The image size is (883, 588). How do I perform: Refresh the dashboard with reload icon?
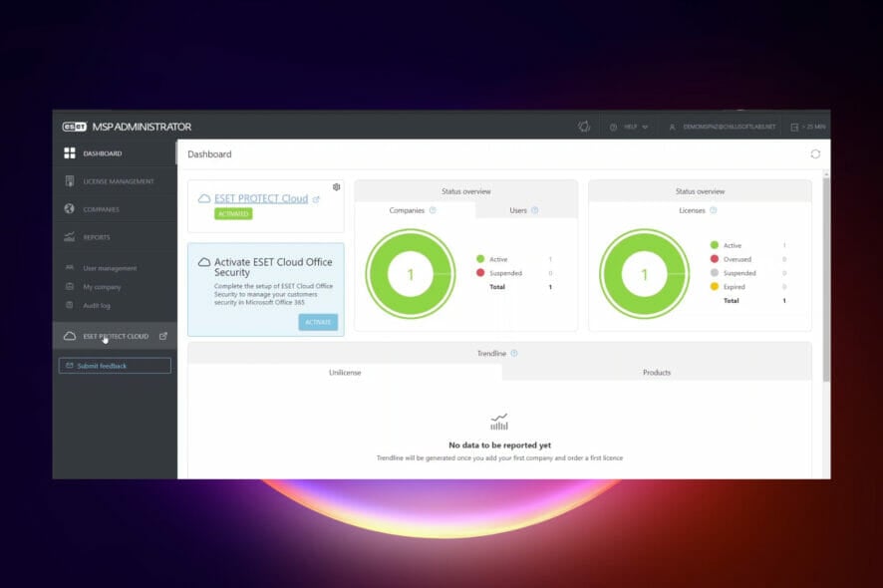[x=815, y=153]
